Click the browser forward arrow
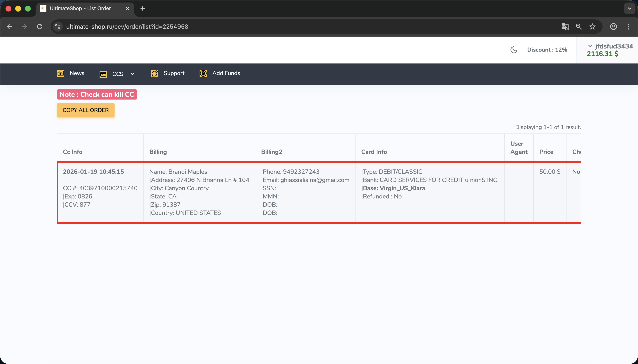 pos(24,27)
